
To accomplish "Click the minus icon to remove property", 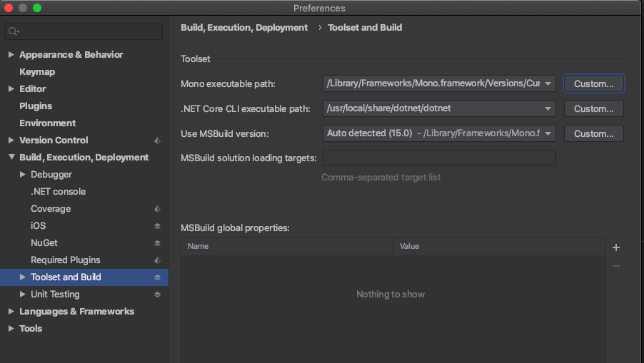I will coord(616,266).
